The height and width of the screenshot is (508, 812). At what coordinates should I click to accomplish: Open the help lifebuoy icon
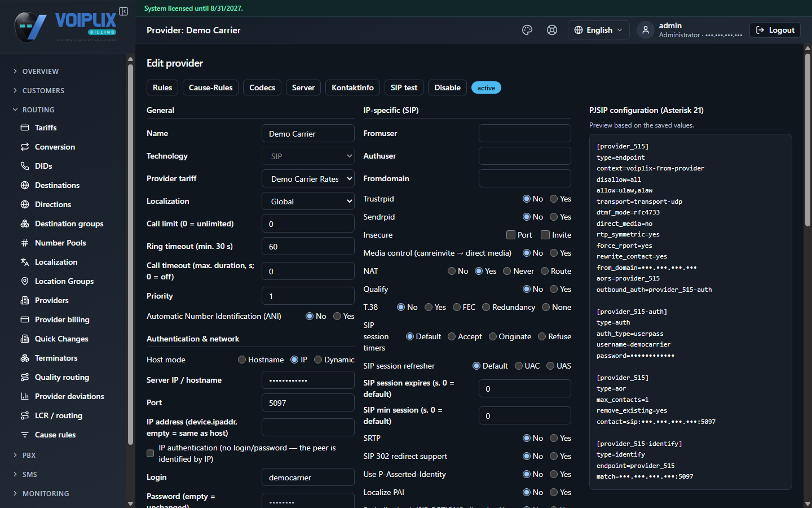click(x=552, y=30)
